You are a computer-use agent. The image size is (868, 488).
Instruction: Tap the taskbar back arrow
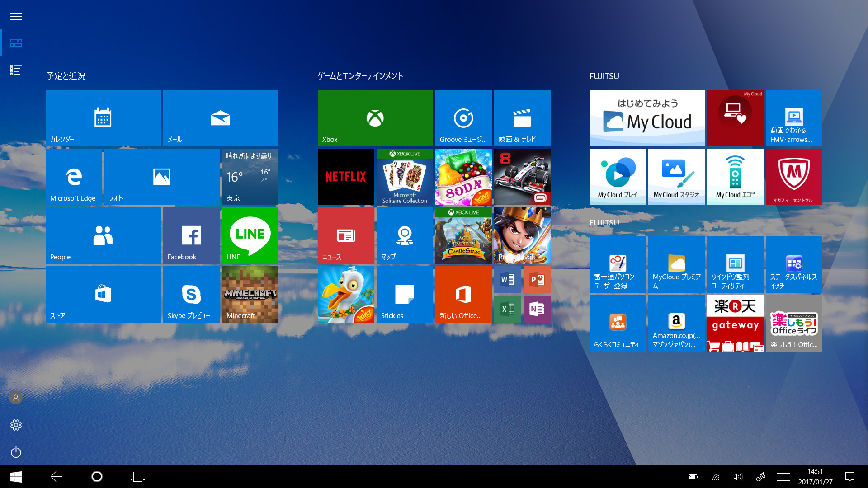pyautogui.click(x=56, y=477)
